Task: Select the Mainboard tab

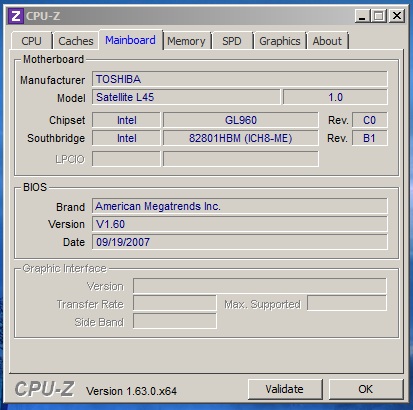Action: (x=130, y=40)
